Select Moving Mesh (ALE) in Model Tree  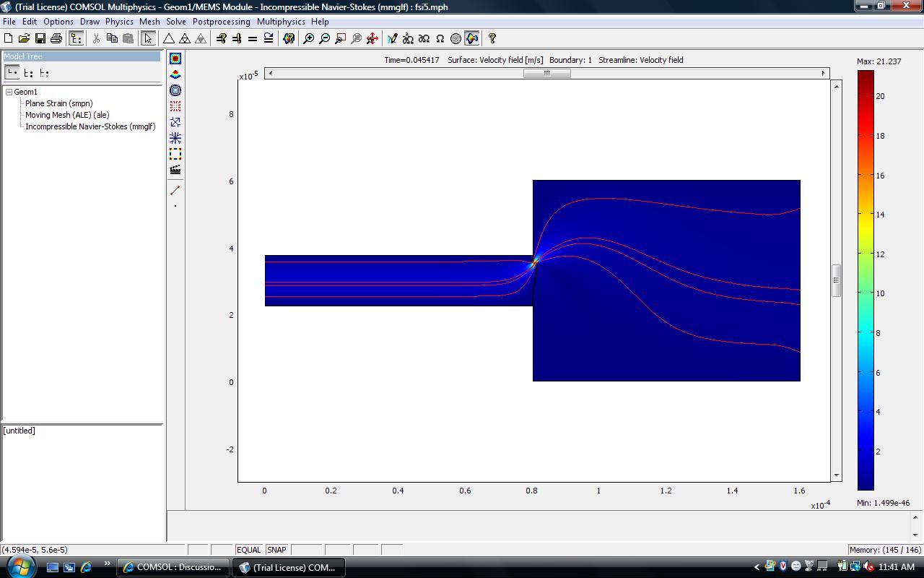(x=67, y=115)
